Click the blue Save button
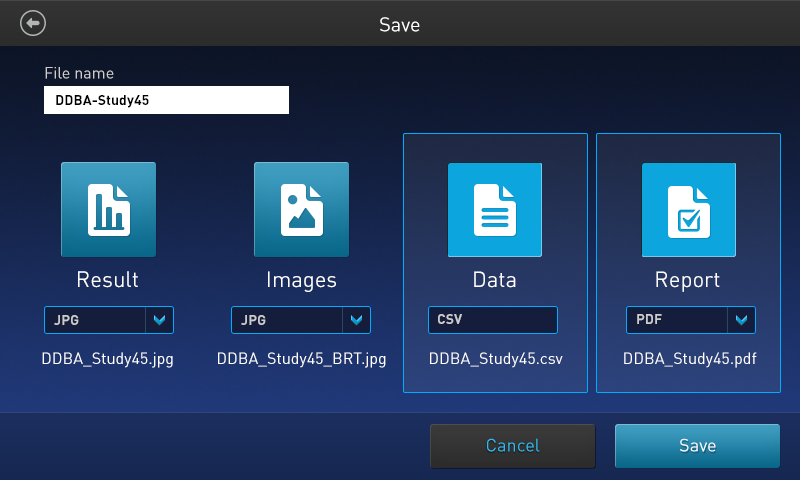800x480 pixels. 697,446
